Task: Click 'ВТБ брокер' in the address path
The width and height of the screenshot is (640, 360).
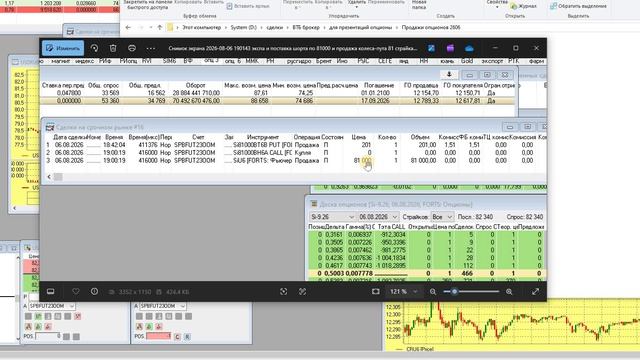Action: (x=306, y=27)
